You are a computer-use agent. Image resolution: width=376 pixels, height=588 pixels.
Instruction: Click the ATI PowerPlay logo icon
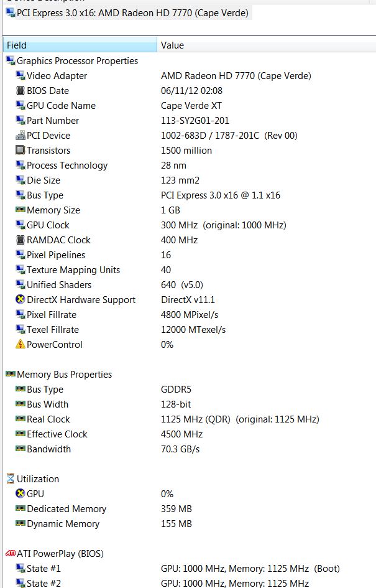[x=11, y=553]
